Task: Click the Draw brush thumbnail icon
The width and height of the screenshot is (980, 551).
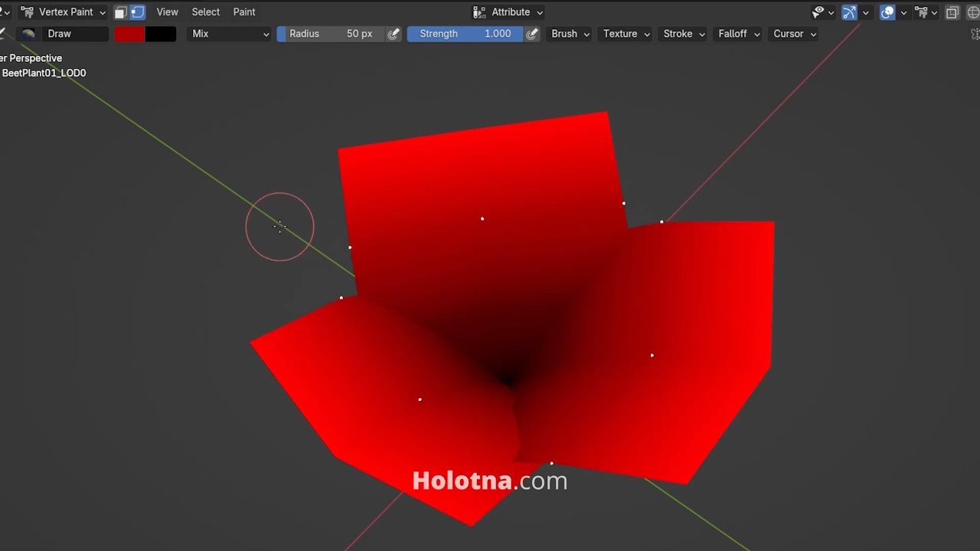Action: [x=28, y=34]
